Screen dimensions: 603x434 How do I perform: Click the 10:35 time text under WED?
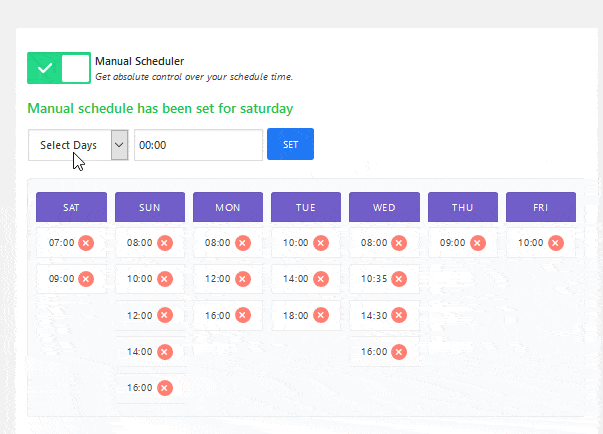coord(374,279)
